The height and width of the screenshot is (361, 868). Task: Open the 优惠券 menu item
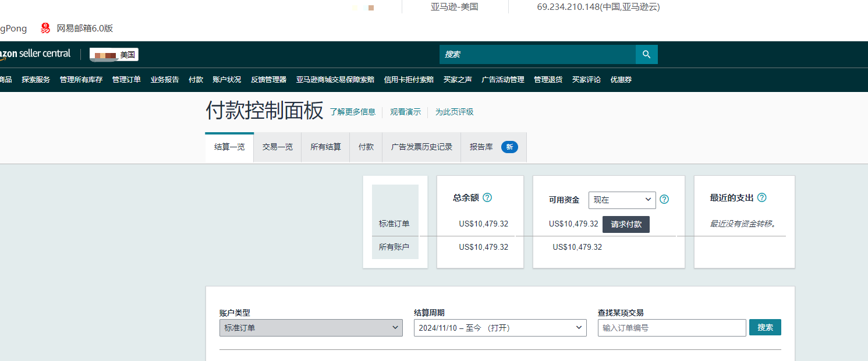pos(621,80)
